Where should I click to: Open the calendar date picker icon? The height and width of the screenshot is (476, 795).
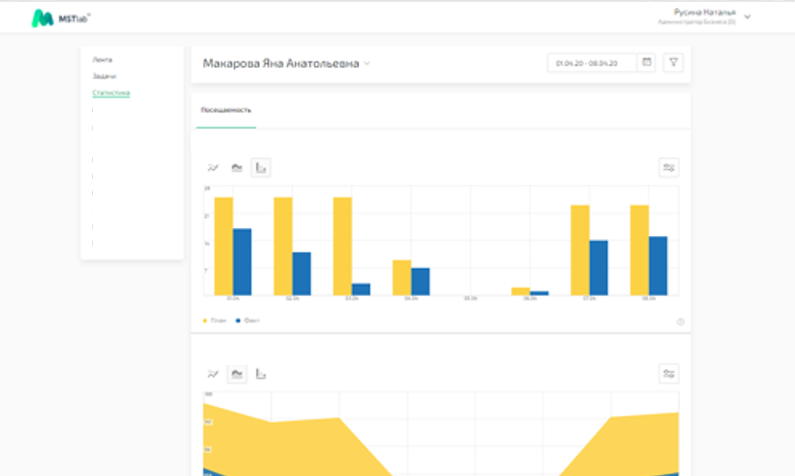pos(646,62)
